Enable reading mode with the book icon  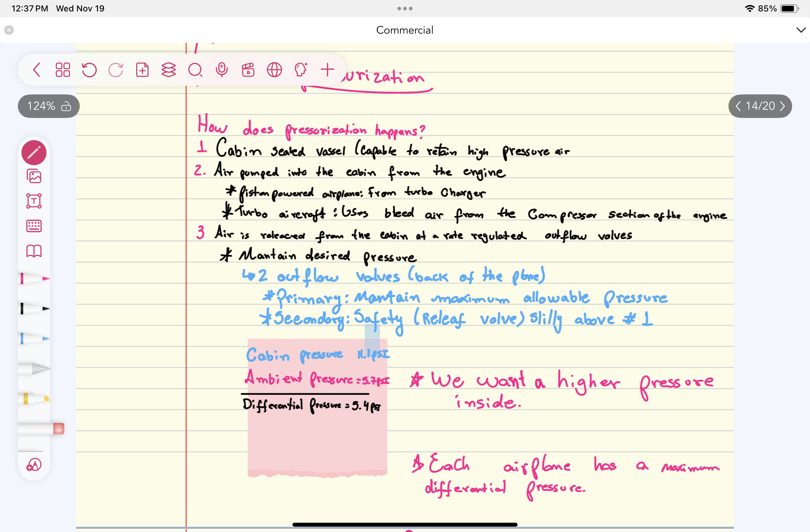coord(34,251)
